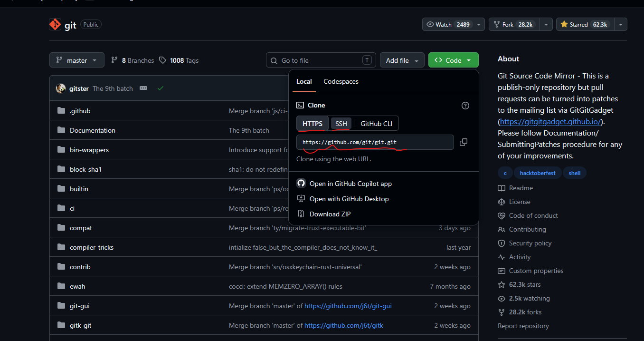The height and width of the screenshot is (341, 644).
Task: Copy the clone URL with clipboard icon
Action: 464,142
